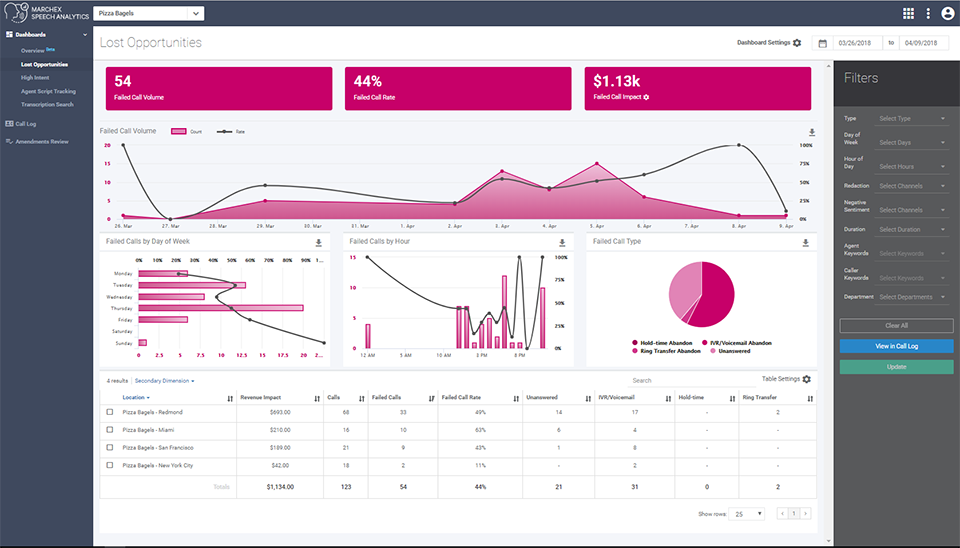Click the Dashboard Settings label
This screenshot has height=548, width=960.
point(763,43)
